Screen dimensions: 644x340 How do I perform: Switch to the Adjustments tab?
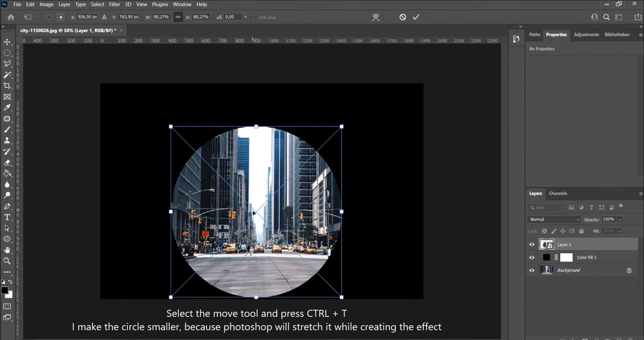(587, 35)
